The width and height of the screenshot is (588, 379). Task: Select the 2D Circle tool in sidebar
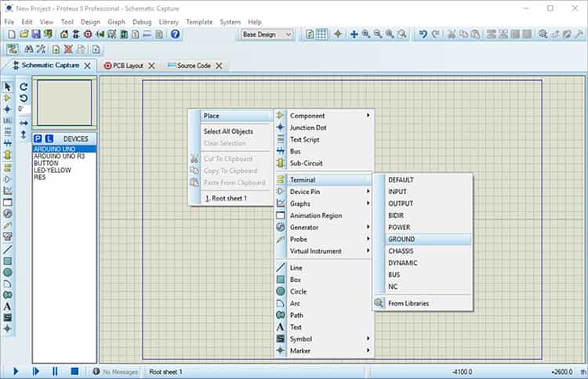(7, 273)
